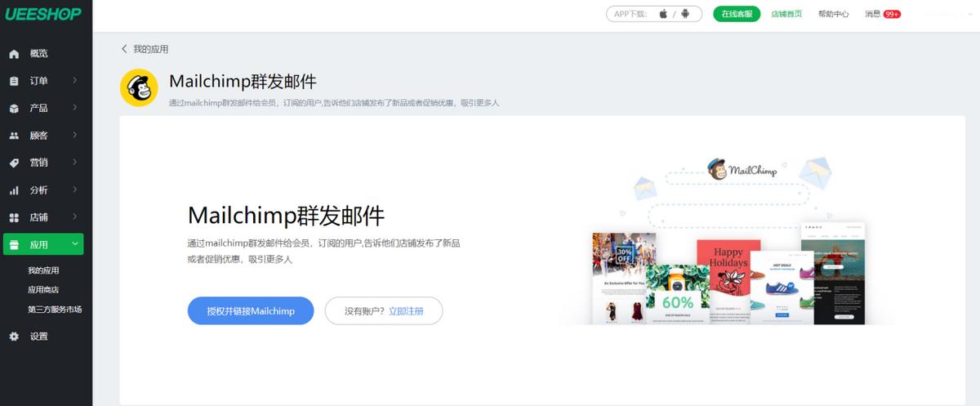Click the page title Mailchimp群发邮件 heading
This screenshot has height=406, width=980.
coord(243,82)
